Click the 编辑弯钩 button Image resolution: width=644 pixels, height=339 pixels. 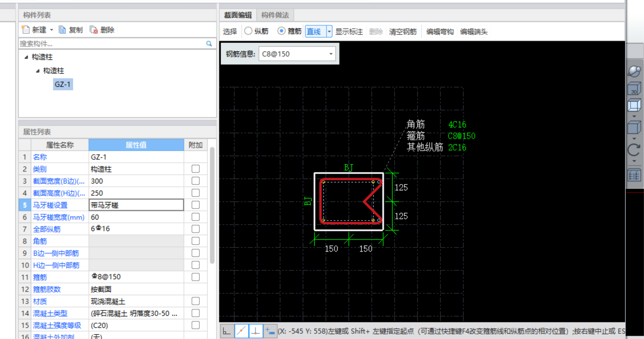point(440,32)
